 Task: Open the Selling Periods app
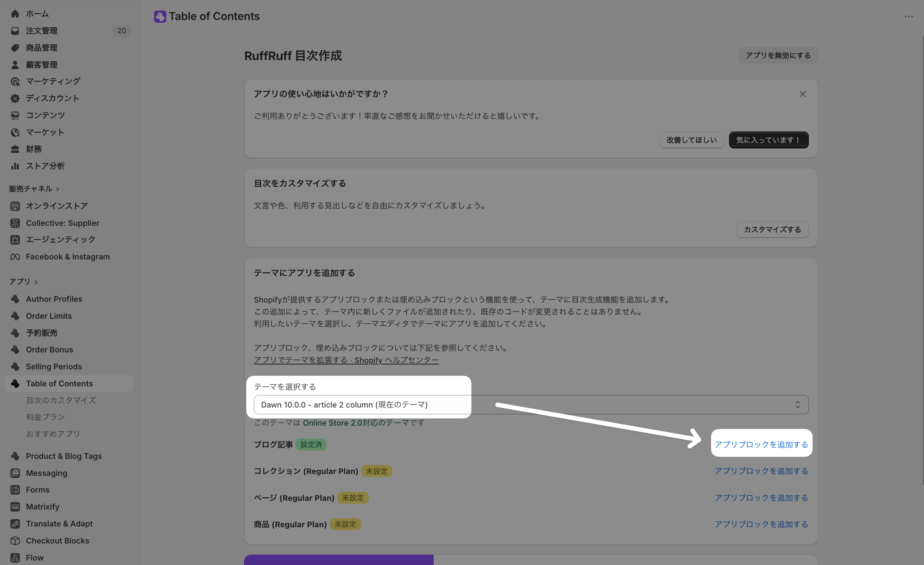(x=54, y=367)
